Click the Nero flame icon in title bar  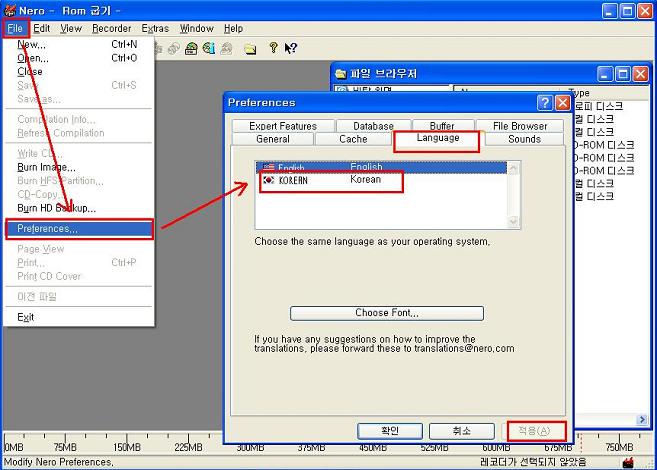10,10
